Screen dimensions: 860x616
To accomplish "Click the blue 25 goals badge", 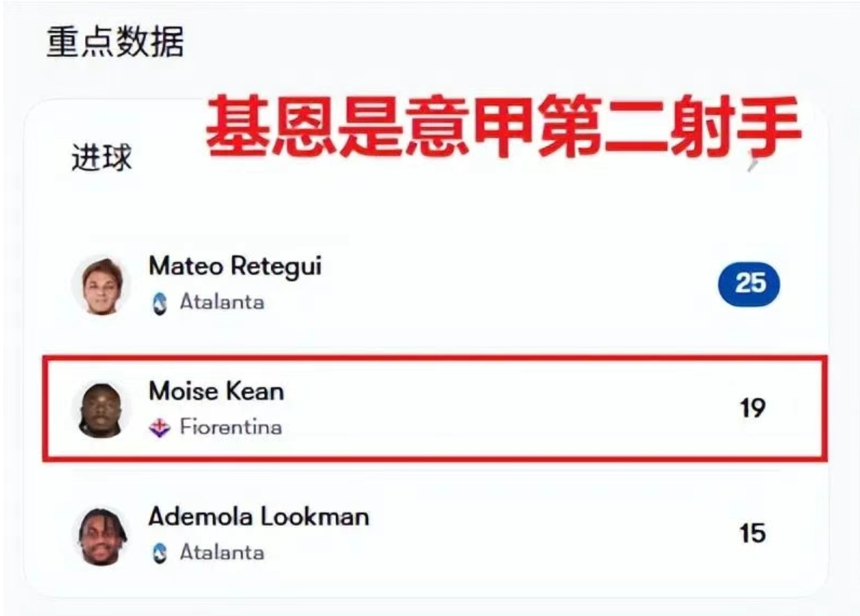I will pyautogui.click(x=749, y=284).
